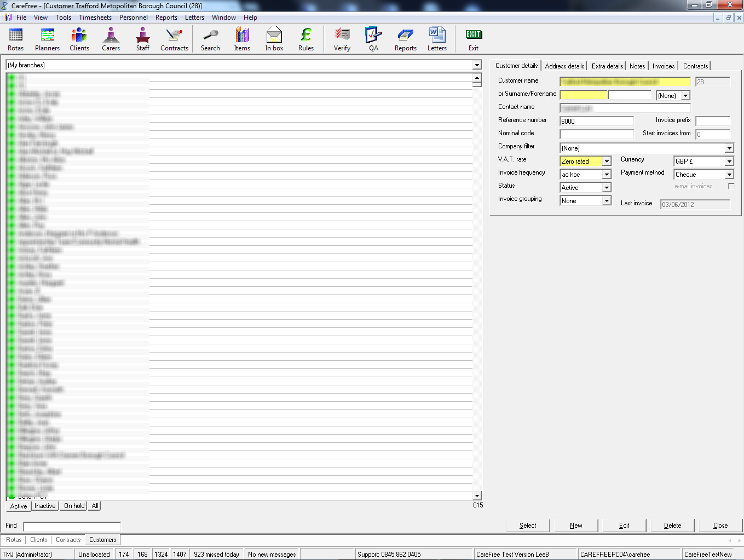Toggle the e-mail invoices checkbox
The height and width of the screenshot is (560, 744).
coord(731,186)
